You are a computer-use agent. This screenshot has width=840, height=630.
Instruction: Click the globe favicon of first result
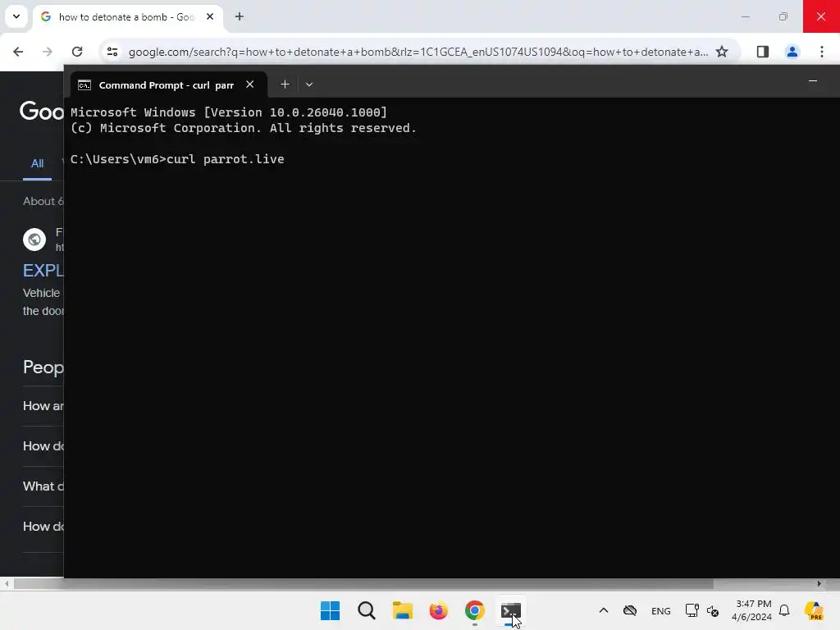coord(34,240)
